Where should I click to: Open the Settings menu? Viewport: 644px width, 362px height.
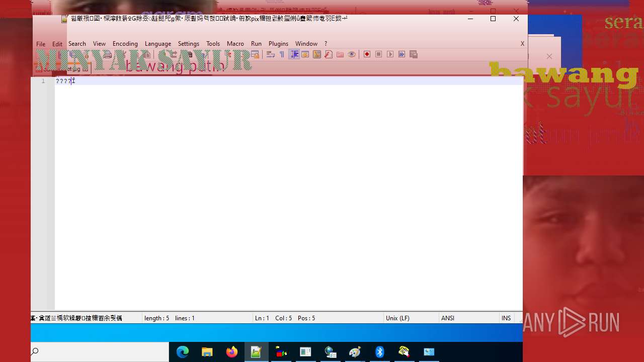189,44
